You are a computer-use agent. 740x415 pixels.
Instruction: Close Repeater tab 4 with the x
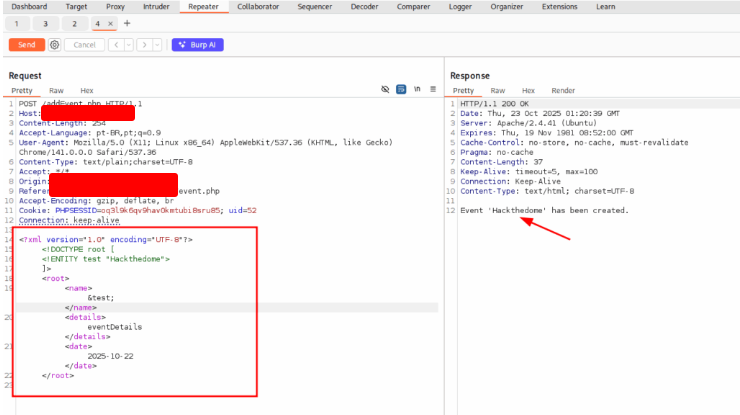click(108, 23)
